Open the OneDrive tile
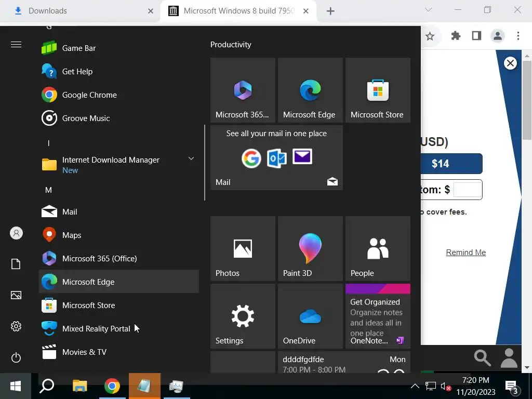532x399 pixels. pos(310,316)
